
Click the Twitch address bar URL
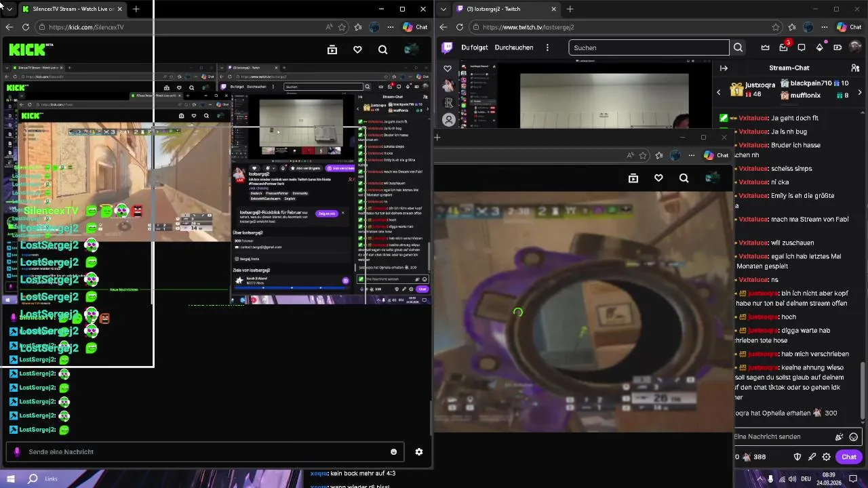pyautogui.click(x=528, y=27)
